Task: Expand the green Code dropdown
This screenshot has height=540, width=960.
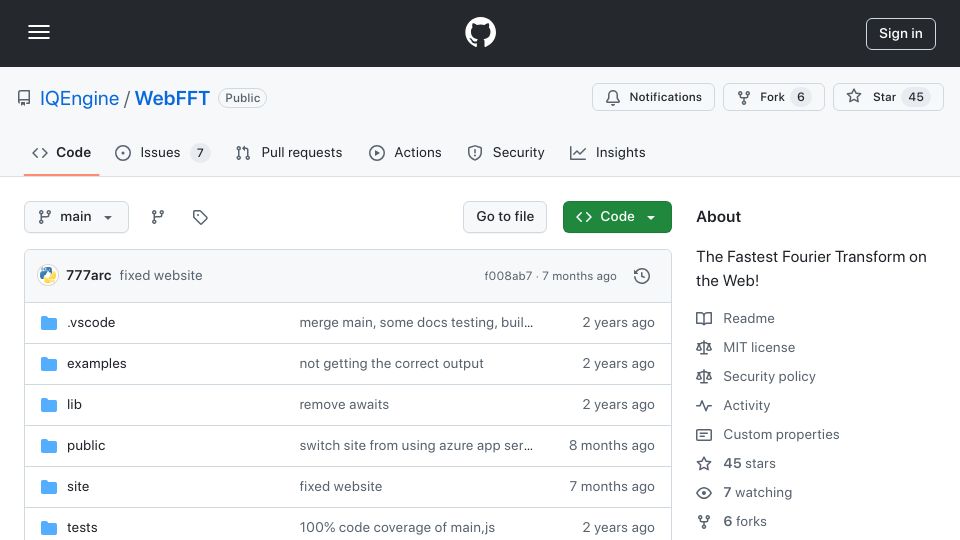Action: 617,217
